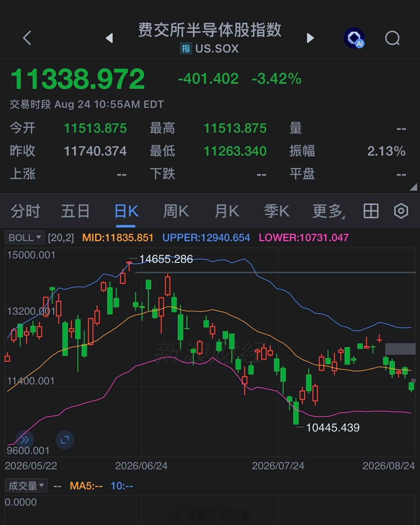Open the BOLL indicator dropdown
The width and height of the screenshot is (420, 525).
coord(24,238)
